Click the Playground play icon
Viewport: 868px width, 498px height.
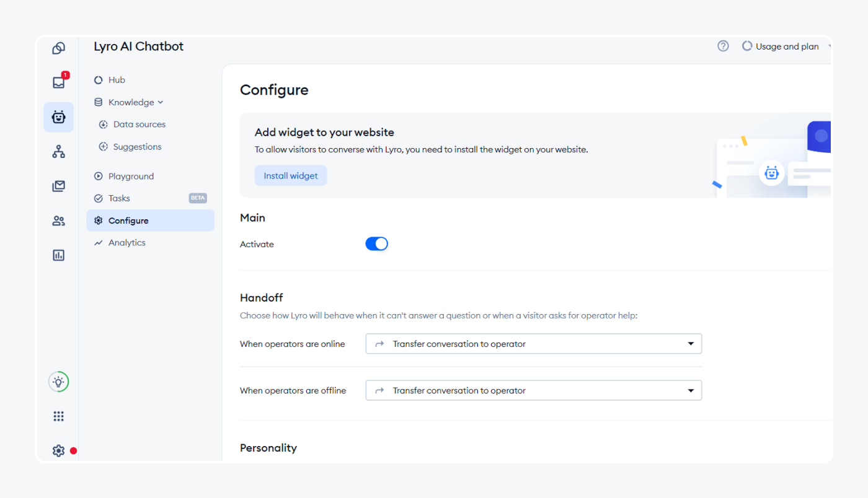[x=98, y=177]
